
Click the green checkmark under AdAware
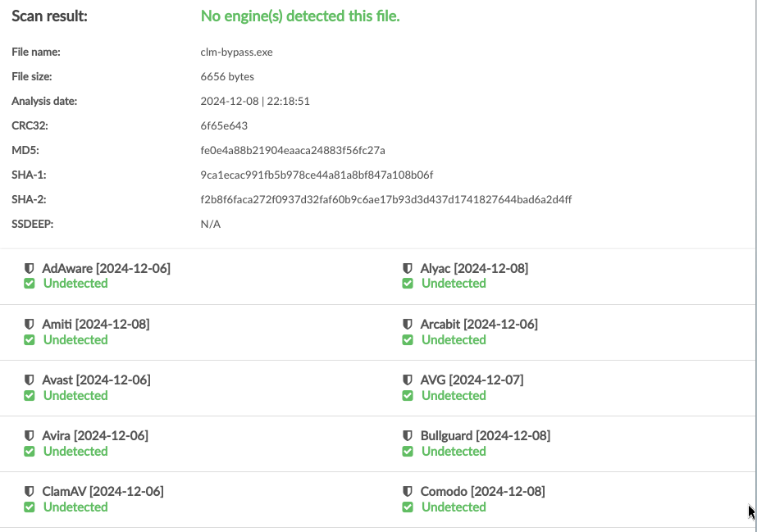coord(30,284)
